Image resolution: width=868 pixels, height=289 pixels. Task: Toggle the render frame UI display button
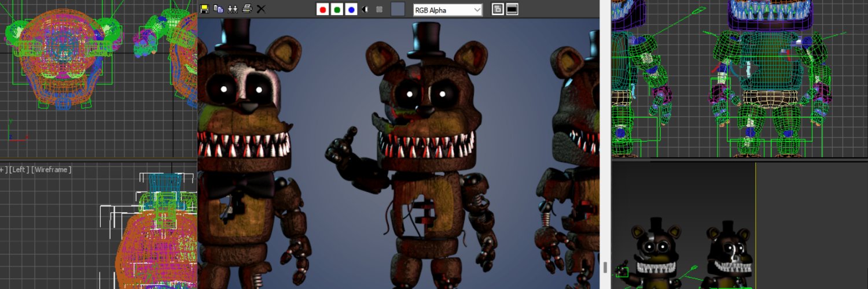512,9
